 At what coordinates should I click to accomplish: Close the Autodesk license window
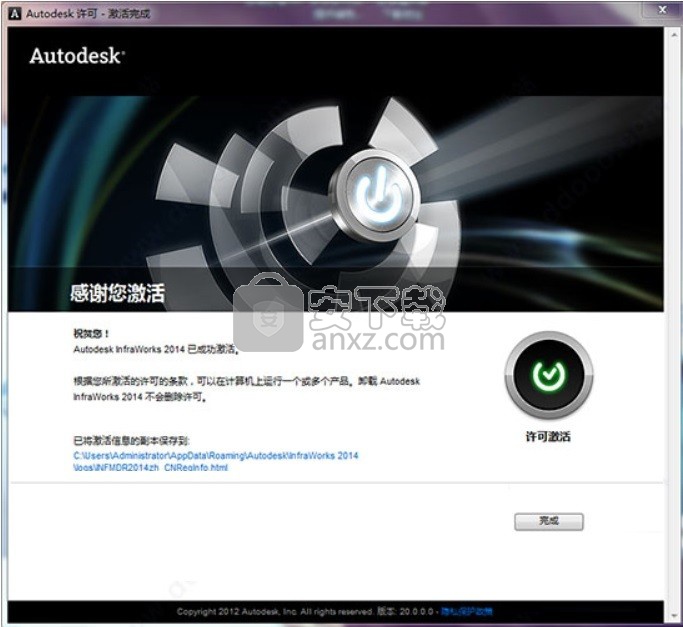coord(663,10)
